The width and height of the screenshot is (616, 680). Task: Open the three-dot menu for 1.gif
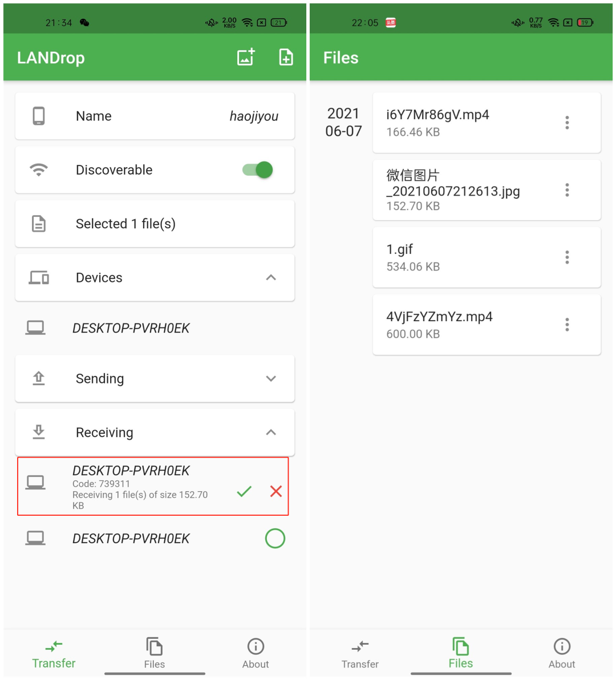tap(567, 258)
